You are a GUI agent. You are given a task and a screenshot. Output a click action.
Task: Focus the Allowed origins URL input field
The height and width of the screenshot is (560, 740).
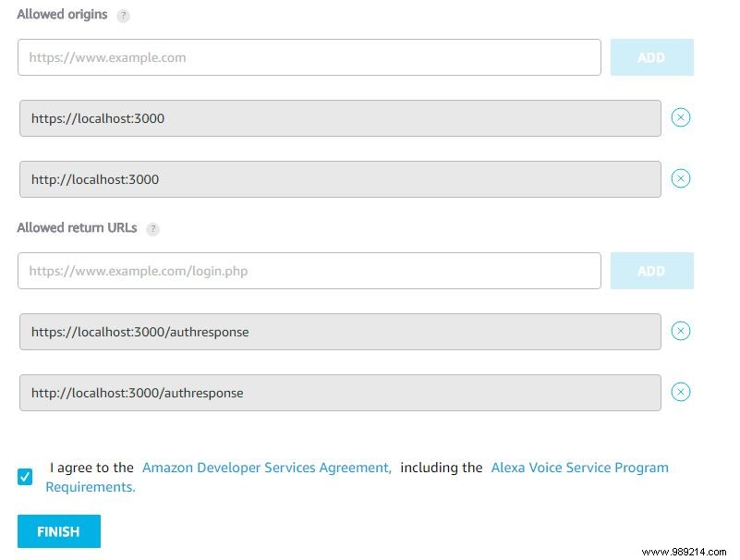[x=309, y=57]
